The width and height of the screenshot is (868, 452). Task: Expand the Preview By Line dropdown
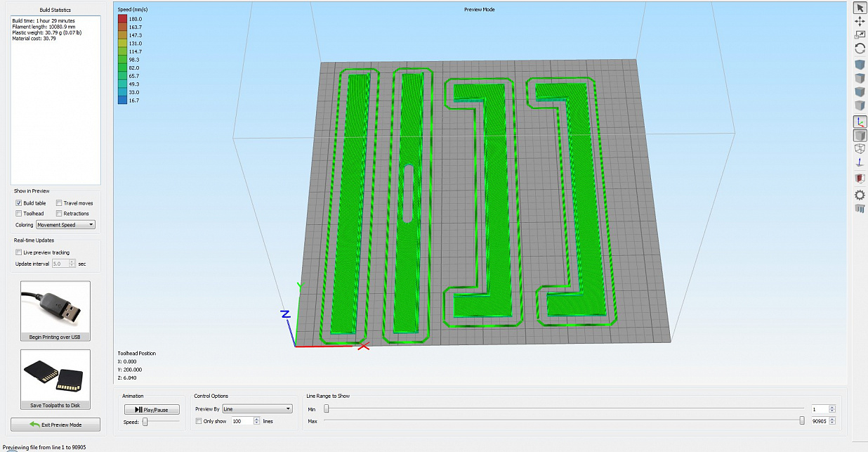click(x=257, y=409)
